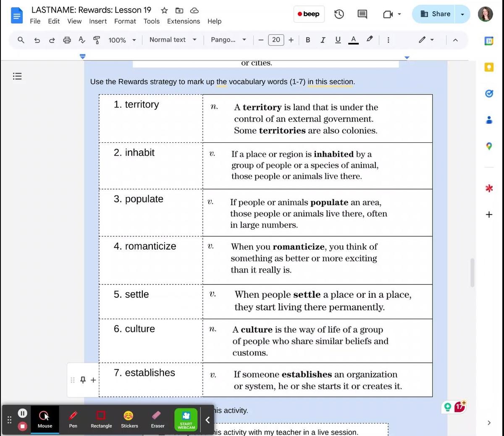Open comments panel icon
Viewport: 504px width, 436px height.
362,14
